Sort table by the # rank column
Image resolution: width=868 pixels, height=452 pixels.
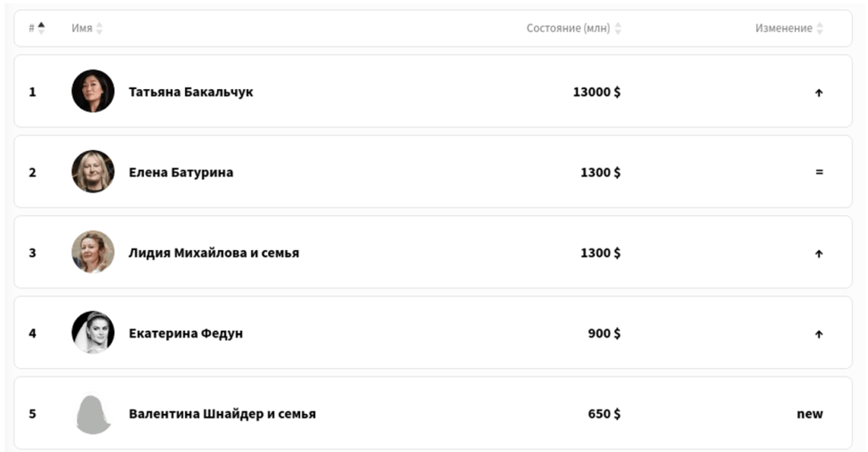[x=36, y=28]
